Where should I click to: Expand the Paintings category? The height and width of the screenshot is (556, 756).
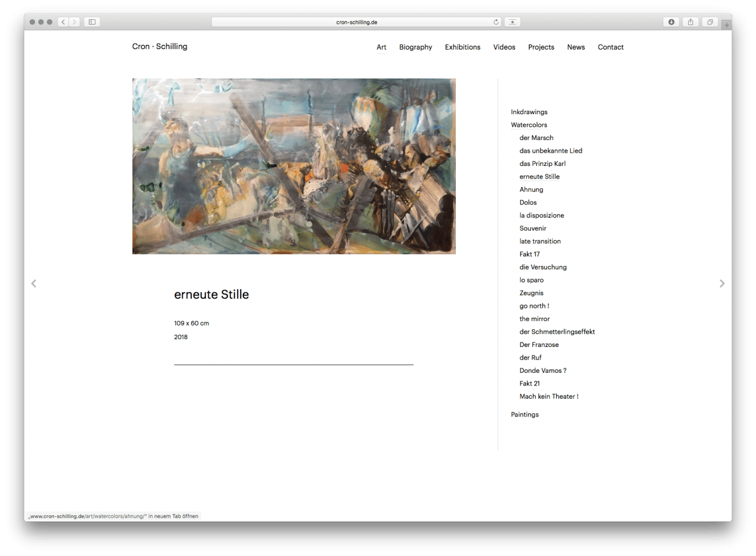pyautogui.click(x=524, y=414)
